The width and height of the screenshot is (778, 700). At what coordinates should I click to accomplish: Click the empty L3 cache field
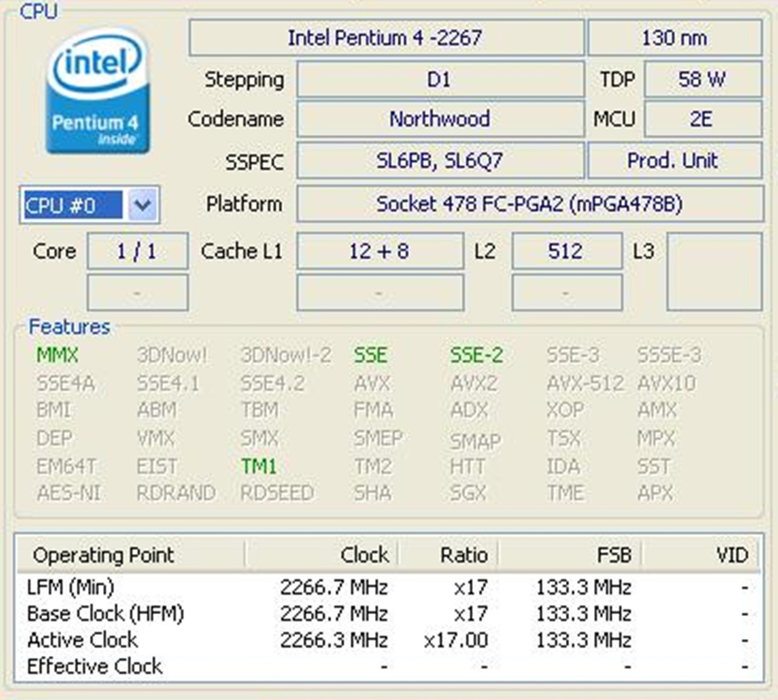pyautogui.click(x=714, y=271)
